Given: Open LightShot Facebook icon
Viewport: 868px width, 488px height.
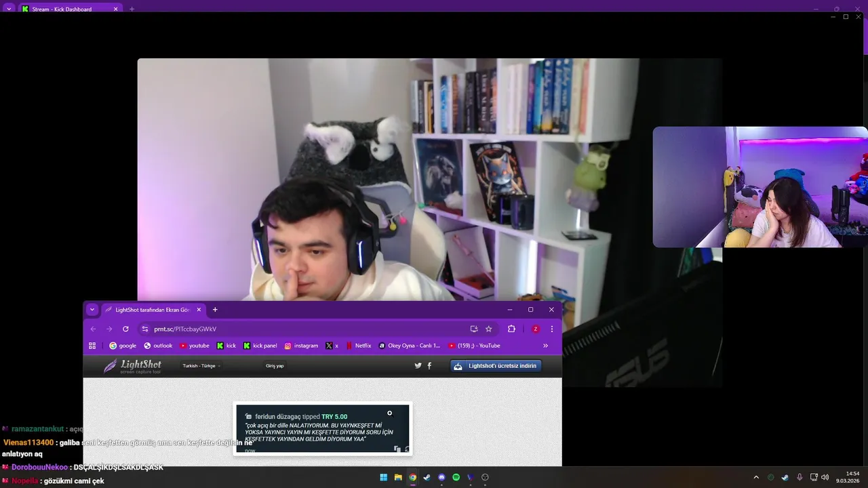Looking at the screenshot, I should [429, 366].
